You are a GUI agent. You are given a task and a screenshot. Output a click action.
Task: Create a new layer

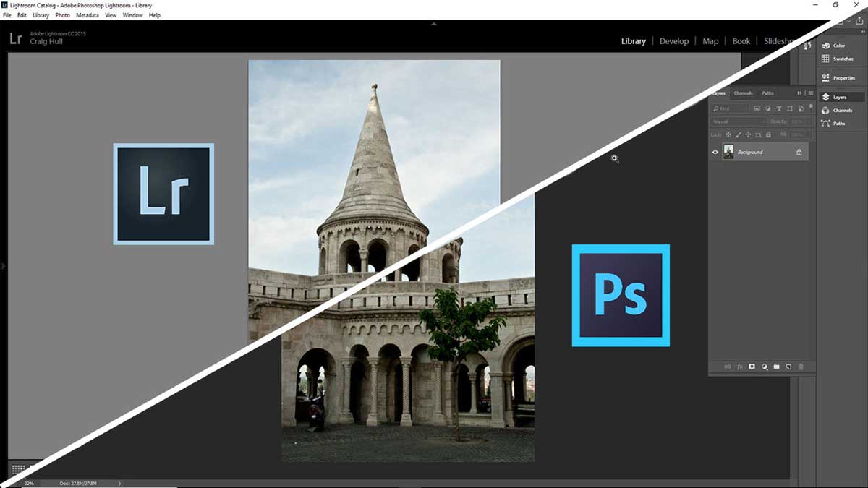[788, 367]
